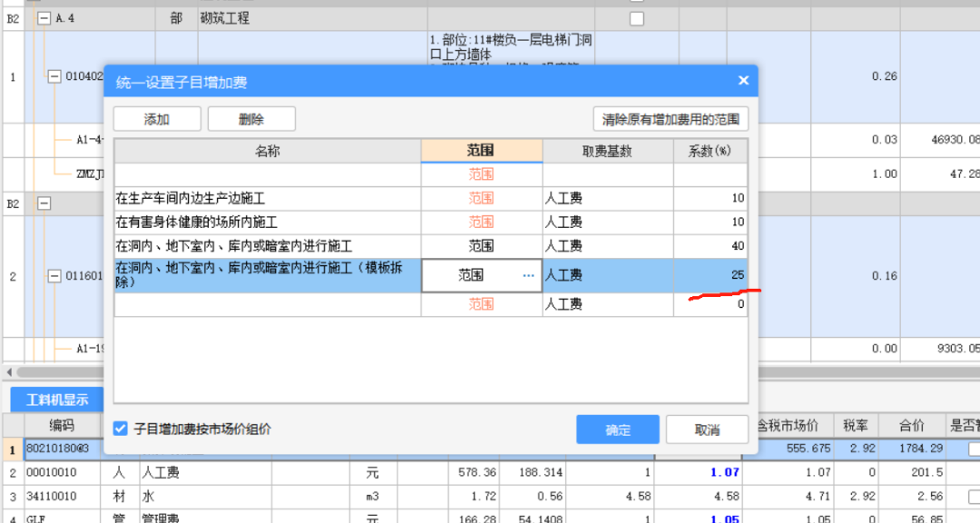Screen dimensions: 980x523
Task: Select code cell 8021018@3
Action: pyautogui.click(x=62, y=449)
